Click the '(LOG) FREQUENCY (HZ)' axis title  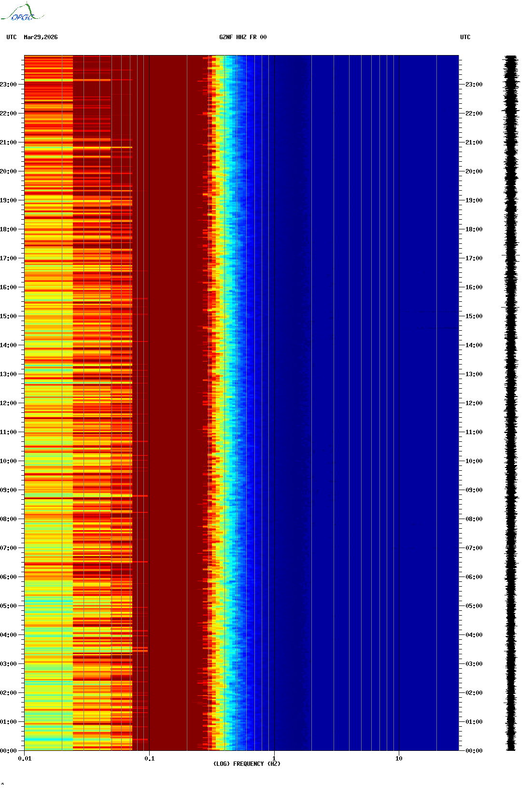247,764
